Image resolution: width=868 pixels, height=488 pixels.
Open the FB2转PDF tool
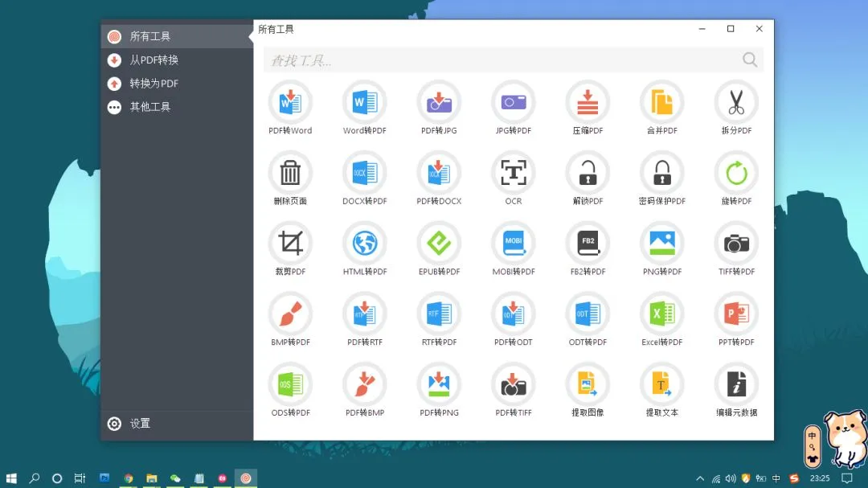click(588, 249)
